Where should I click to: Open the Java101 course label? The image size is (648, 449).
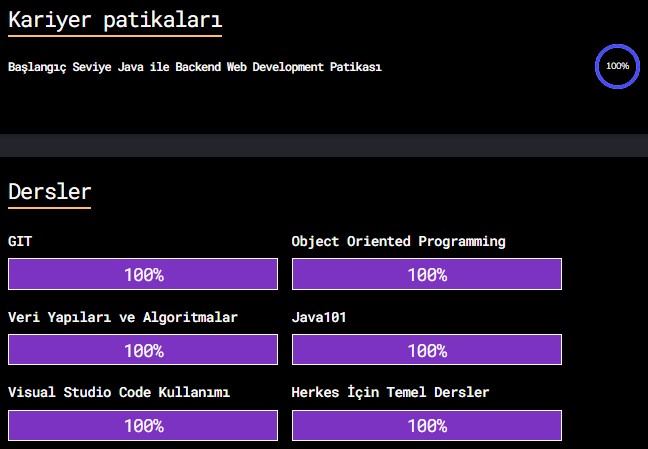tap(319, 317)
